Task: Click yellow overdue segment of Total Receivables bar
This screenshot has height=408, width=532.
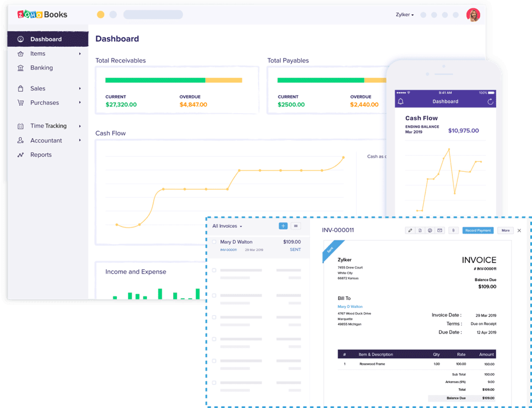Action: [224, 80]
